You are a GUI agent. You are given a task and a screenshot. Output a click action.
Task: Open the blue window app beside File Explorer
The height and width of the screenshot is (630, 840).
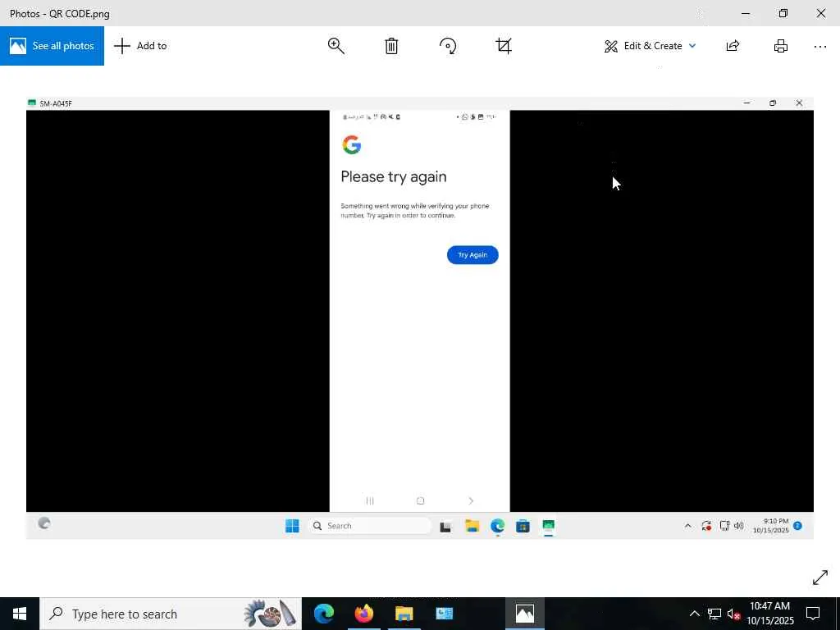(444, 614)
